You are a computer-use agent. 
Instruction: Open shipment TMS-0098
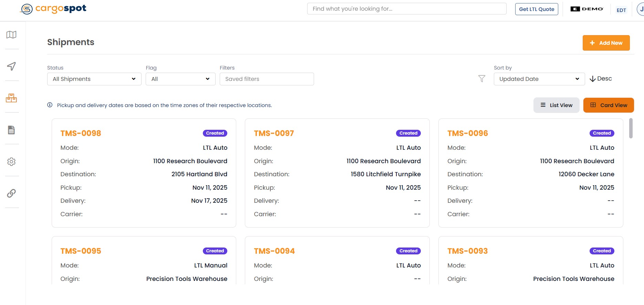tap(81, 133)
